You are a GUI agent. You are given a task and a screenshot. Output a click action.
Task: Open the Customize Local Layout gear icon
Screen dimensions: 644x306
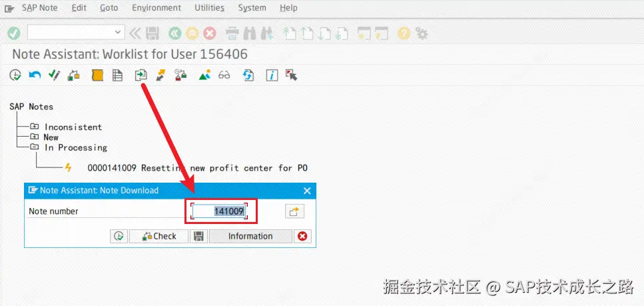[422, 33]
